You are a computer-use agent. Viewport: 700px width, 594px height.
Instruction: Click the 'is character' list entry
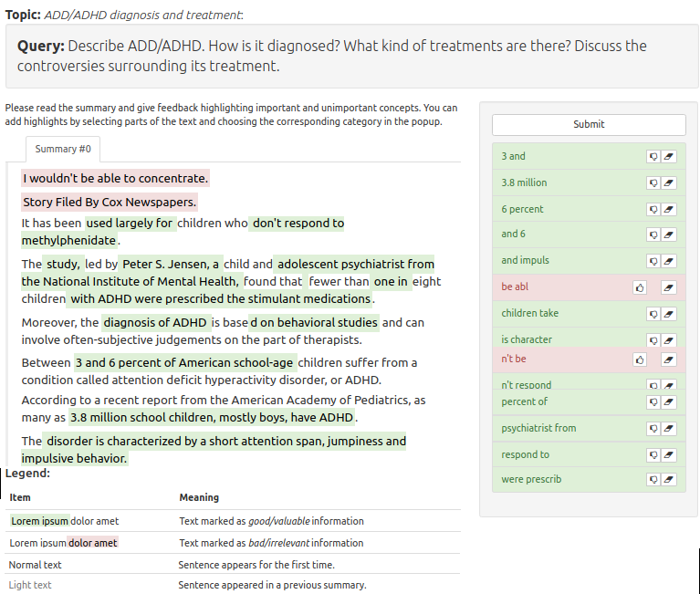coord(527,339)
